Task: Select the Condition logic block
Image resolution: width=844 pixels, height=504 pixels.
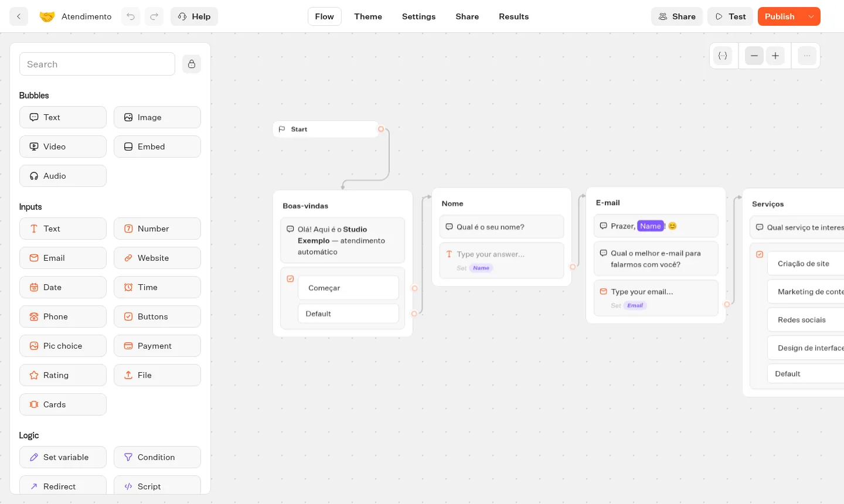Action: click(x=157, y=457)
